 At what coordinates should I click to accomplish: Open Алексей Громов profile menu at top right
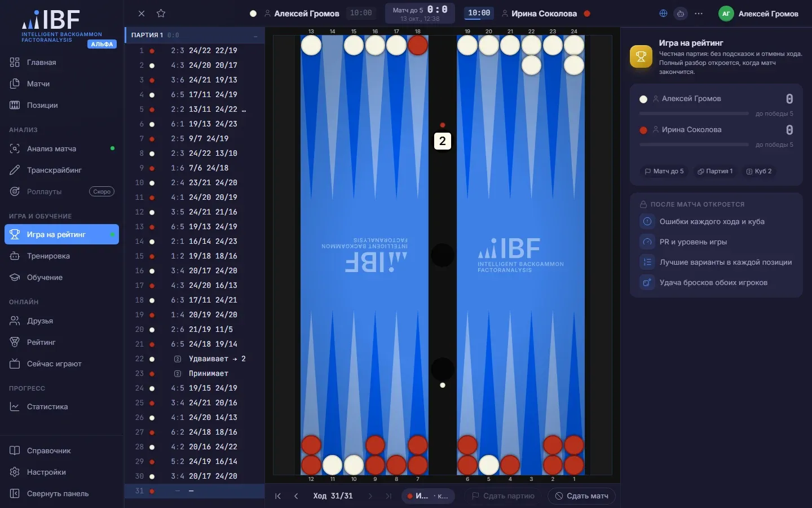coord(758,14)
